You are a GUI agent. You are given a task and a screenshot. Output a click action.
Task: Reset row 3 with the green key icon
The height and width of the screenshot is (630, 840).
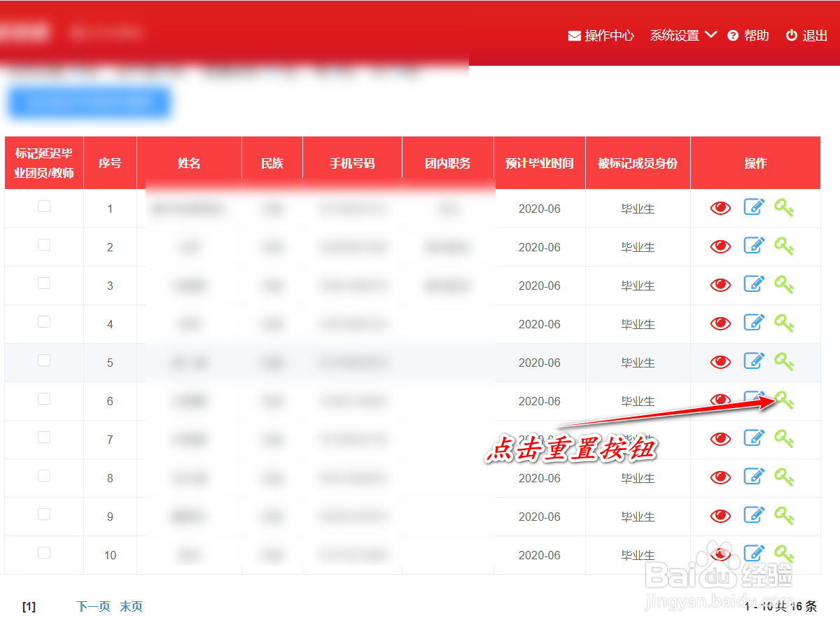(785, 284)
